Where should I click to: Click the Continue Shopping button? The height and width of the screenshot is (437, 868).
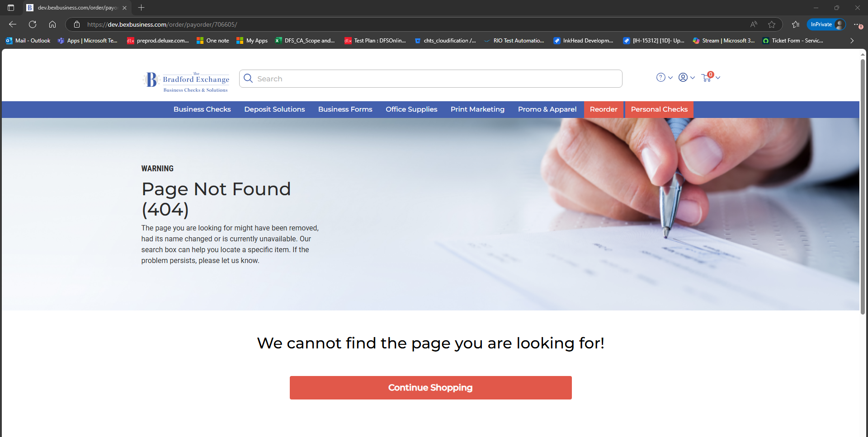point(430,388)
